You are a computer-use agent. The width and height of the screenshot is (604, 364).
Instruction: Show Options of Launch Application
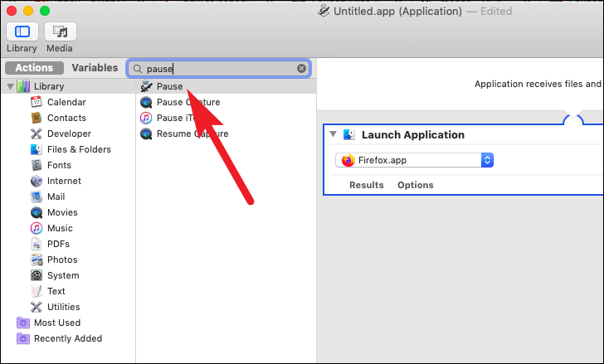point(415,185)
